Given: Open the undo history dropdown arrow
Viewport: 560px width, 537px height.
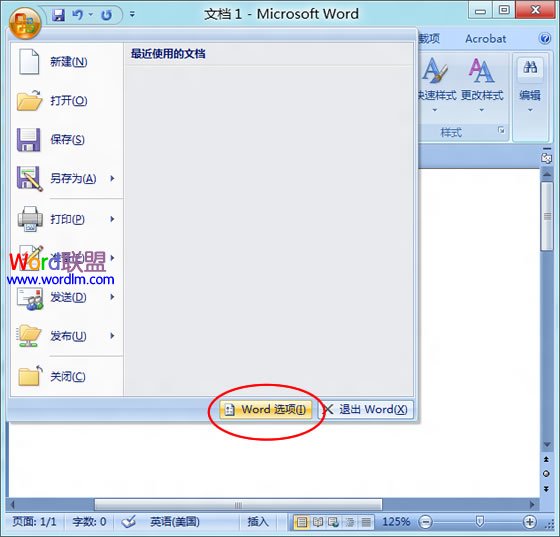Looking at the screenshot, I should pyautogui.click(x=91, y=15).
